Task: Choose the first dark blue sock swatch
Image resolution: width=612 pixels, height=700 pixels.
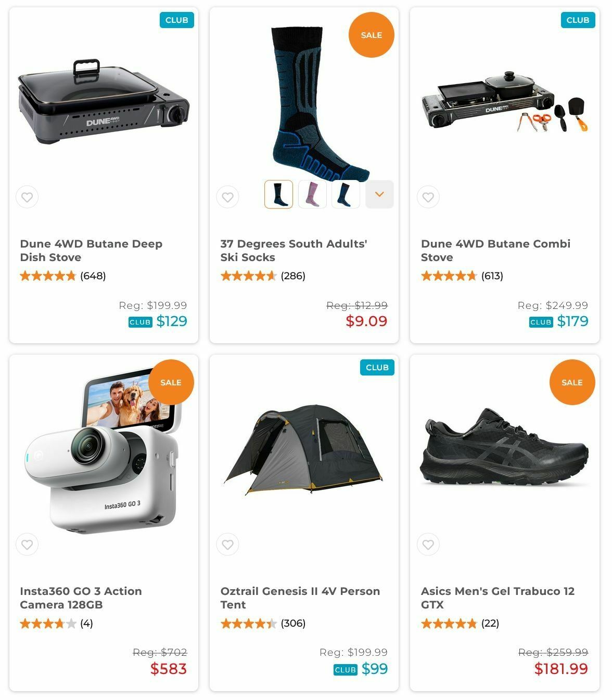Action: point(278,194)
